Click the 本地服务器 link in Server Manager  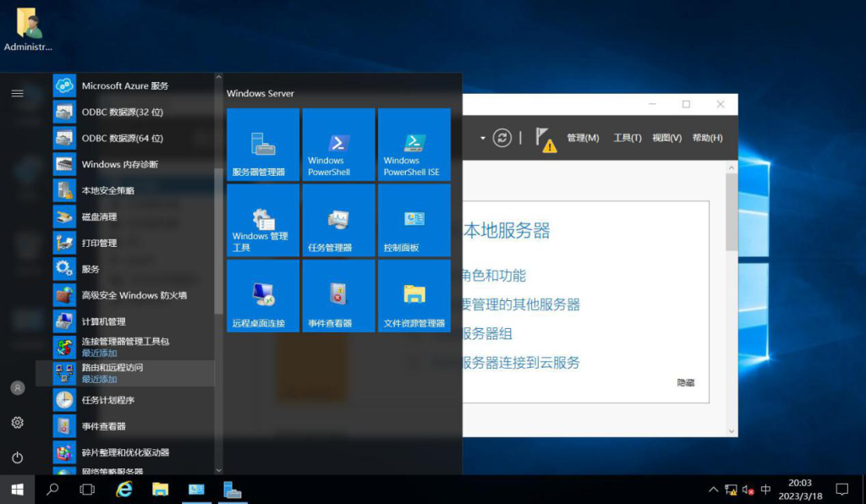tap(507, 231)
